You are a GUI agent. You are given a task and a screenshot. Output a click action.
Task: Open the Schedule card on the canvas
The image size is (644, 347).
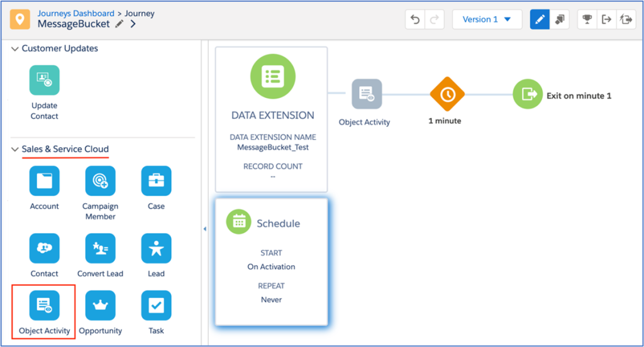click(x=271, y=262)
